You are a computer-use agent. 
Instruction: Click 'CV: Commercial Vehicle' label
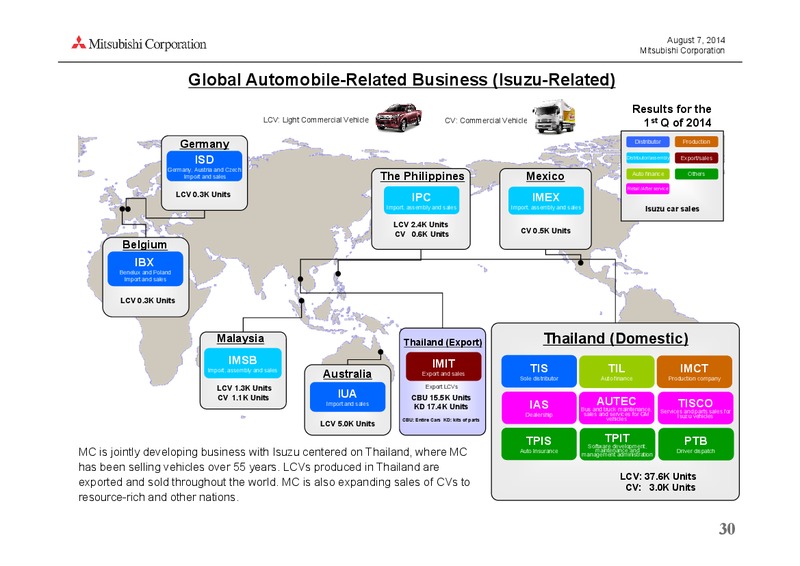point(486,120)
